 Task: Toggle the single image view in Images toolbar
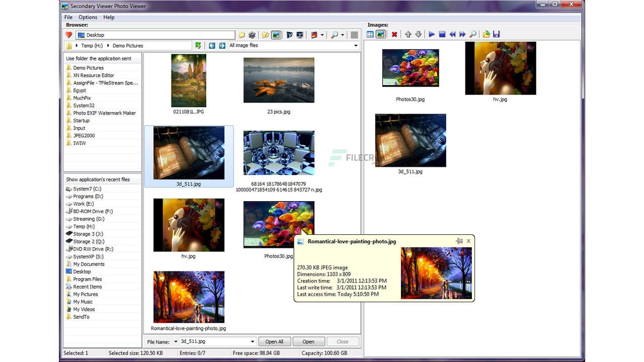(381, 34)
